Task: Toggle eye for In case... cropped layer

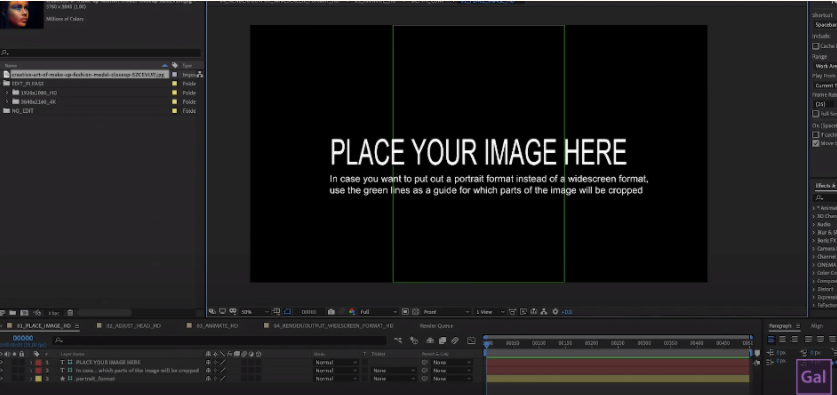Action: 2,370
